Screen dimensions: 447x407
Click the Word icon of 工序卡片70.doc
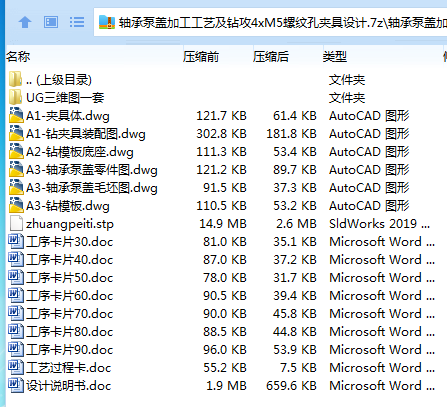pos(16,313)
